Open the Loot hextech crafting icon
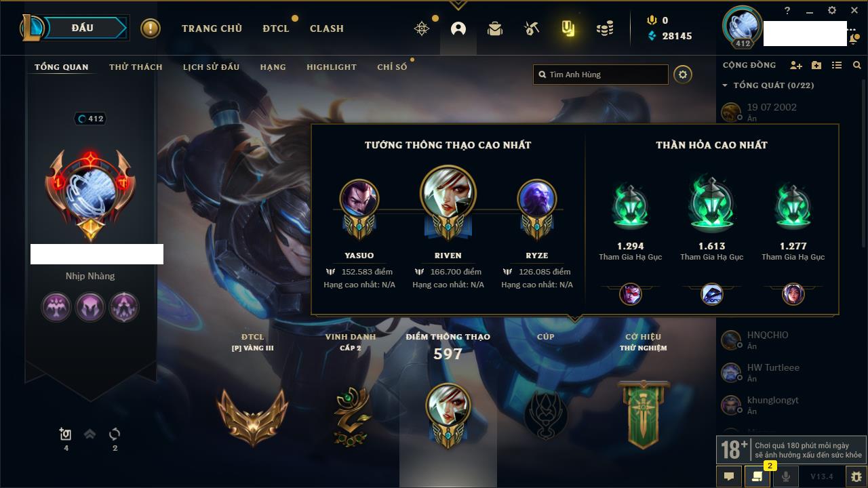The image size is (868, 488). point(532,28)
